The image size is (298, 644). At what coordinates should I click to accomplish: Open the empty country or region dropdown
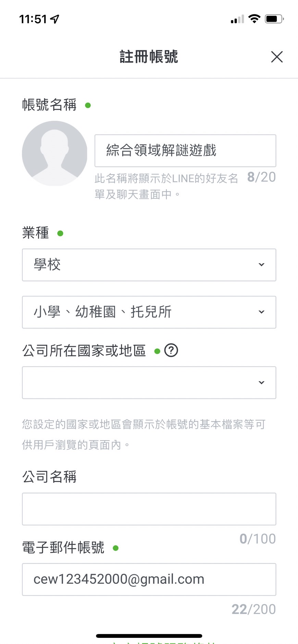[x=149, y=382]
